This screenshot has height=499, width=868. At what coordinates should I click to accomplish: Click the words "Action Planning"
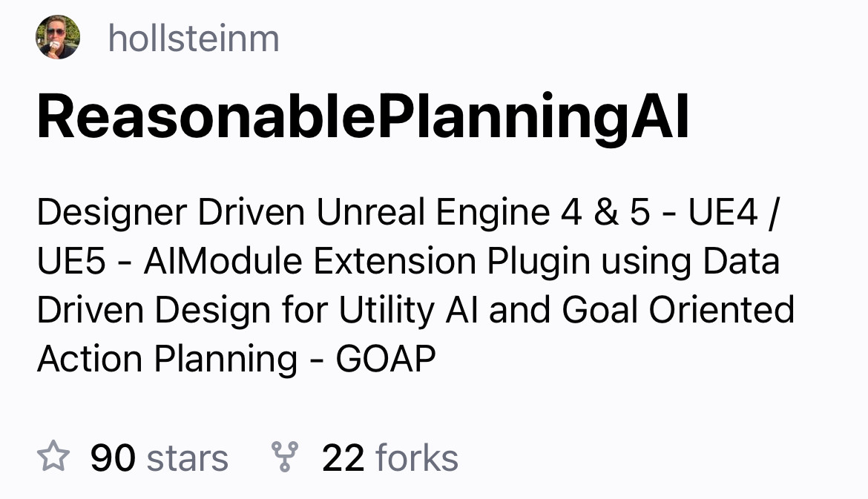tap(167, 359)
